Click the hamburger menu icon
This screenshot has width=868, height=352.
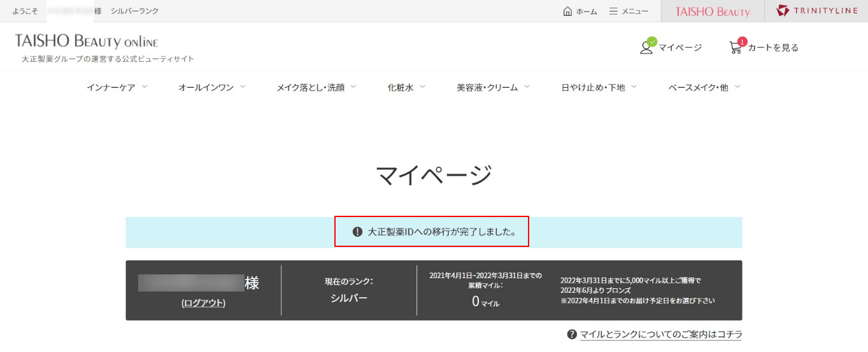(613, 11)
